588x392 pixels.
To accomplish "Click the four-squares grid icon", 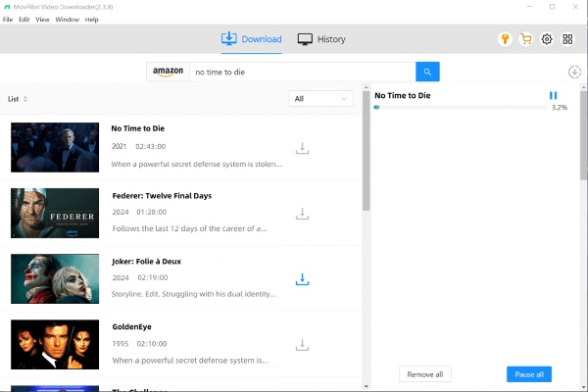I will 567,39.
